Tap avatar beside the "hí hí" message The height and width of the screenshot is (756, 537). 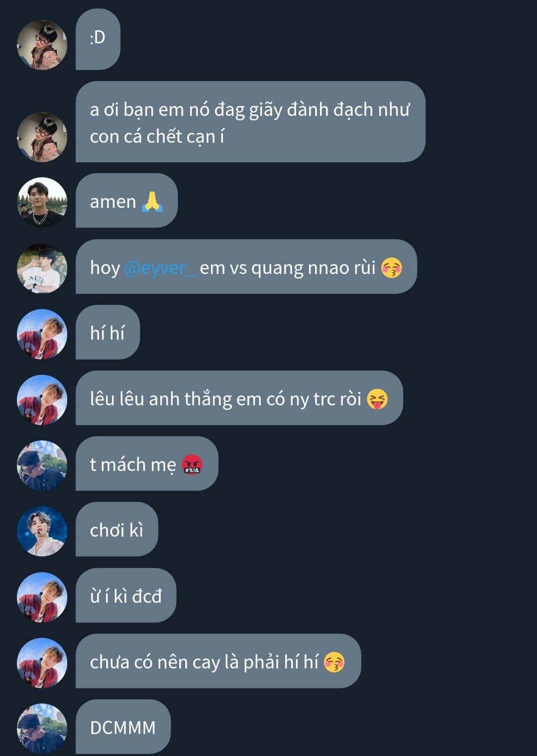(42, 334)
